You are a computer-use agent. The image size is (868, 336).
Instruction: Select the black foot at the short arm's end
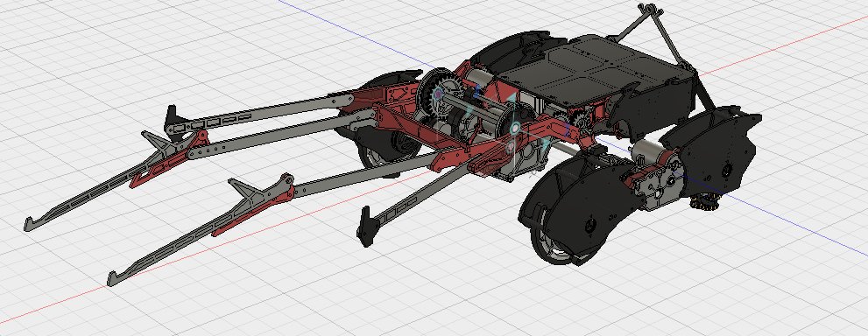click(x=366, y=226)
